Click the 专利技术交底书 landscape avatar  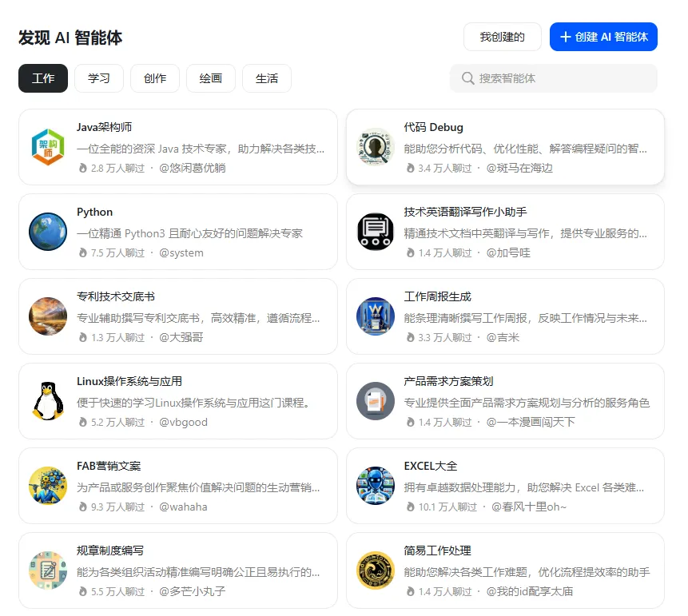(x=48, y=316)
